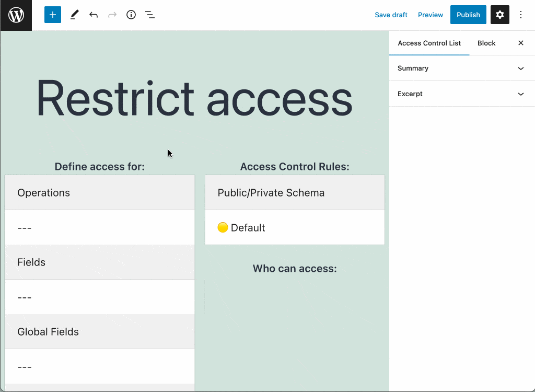Open the Preview link

[431, 15]
